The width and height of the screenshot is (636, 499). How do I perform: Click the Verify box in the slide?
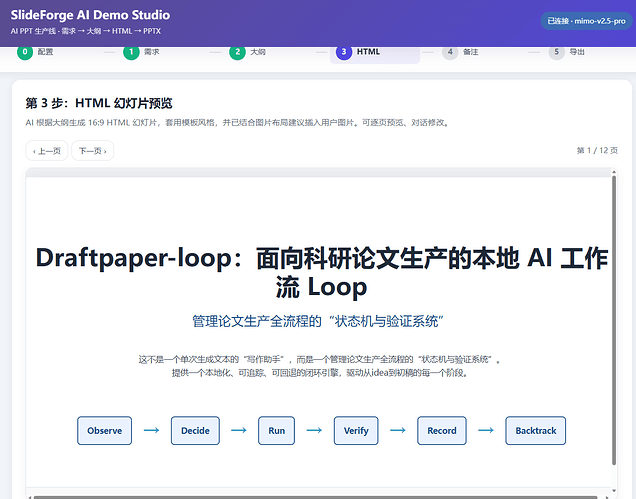point(356,430)
